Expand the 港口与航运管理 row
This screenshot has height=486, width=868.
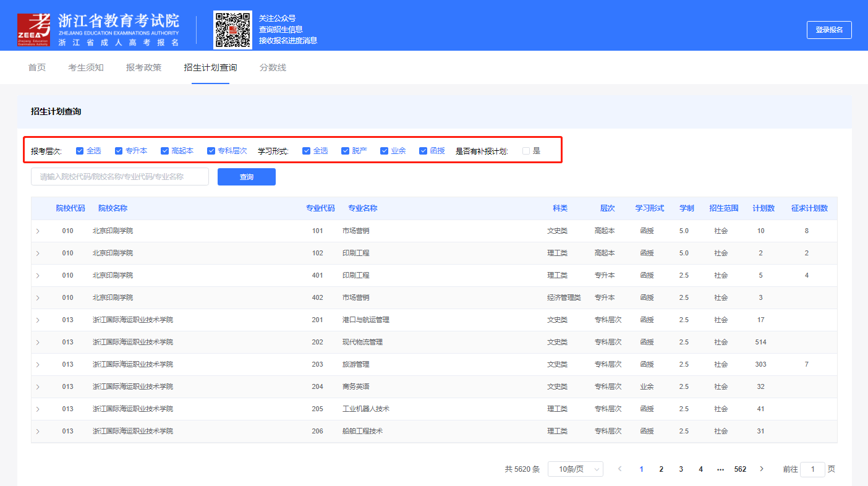(x=38, y=320)
